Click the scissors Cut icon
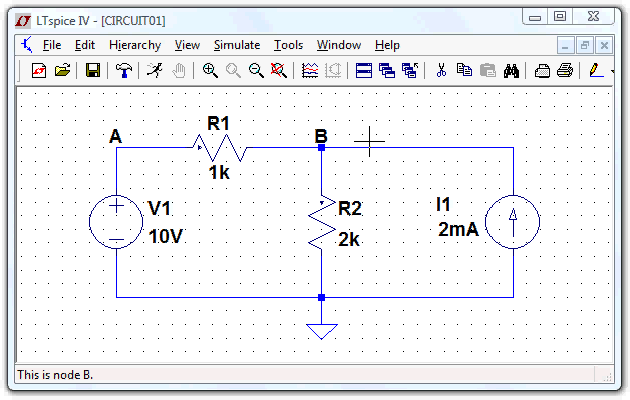 point(440,70)
